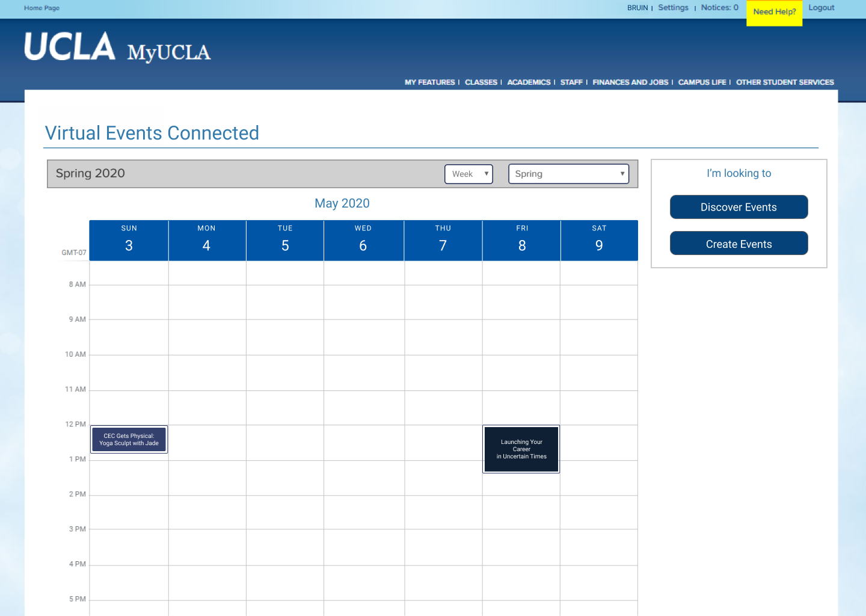Click the 2 PM time label
866x616 pixels.
tap(78, 494)
